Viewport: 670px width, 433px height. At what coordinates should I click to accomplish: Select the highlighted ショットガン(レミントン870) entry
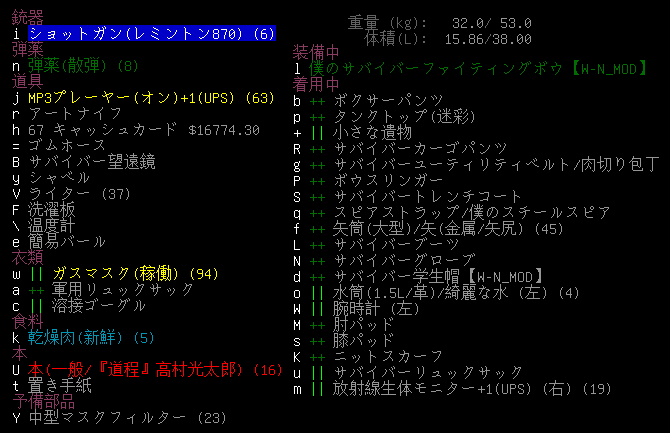[150, 35]
